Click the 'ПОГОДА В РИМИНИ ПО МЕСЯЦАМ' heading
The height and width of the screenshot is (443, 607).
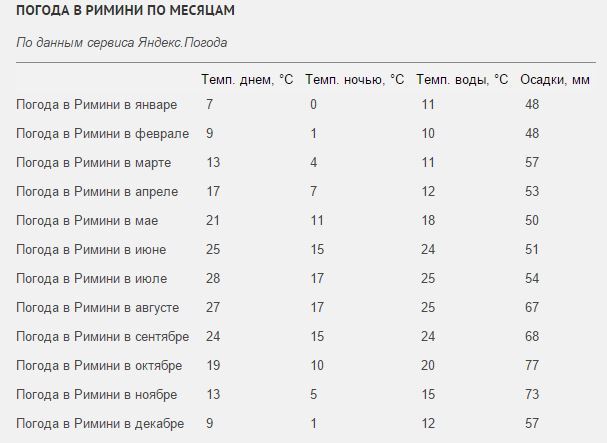pos(127,12)
